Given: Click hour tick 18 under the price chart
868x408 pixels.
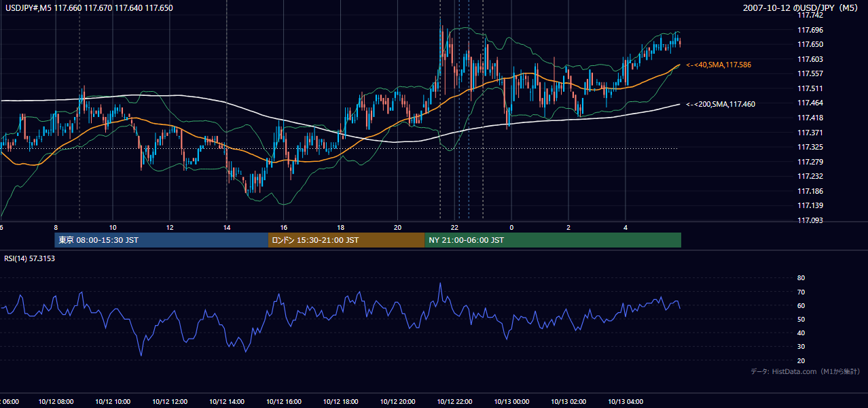Looking at the screenshot, I should click(341, 227).
